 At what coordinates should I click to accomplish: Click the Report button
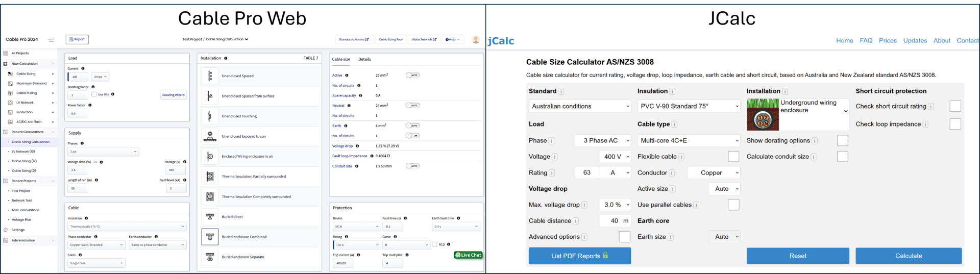[x=77, y=39]
